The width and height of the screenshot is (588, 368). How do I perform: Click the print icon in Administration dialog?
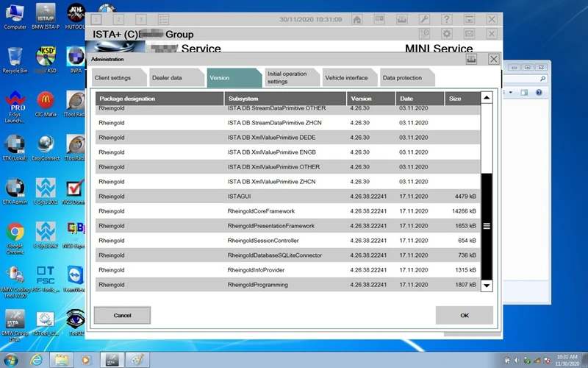click(471, 59)
